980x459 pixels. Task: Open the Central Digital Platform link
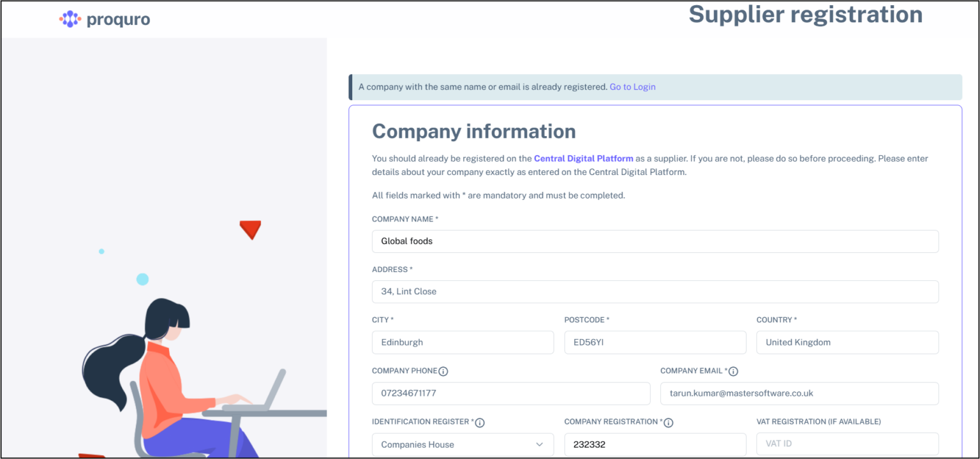click(x=583, y=158)
